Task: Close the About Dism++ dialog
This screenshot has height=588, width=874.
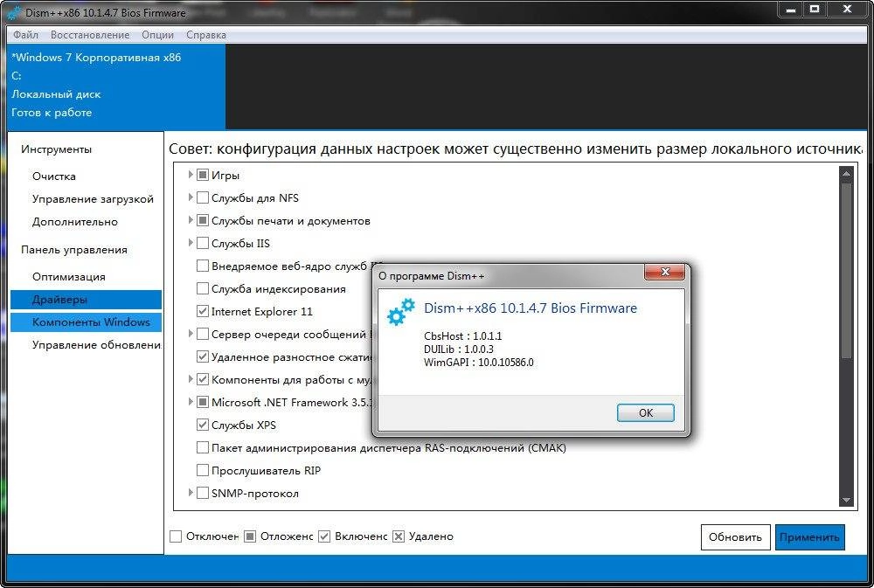Action: [x=664, y=272]
